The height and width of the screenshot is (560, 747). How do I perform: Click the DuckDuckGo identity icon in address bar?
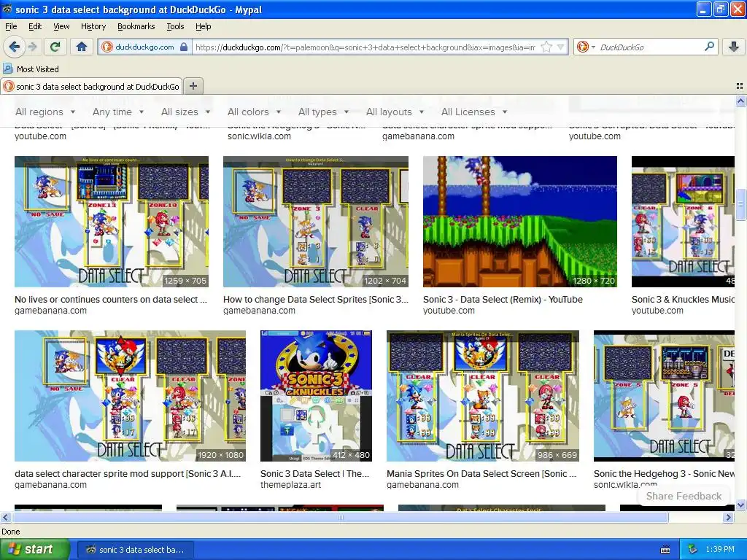coord(107,47)
